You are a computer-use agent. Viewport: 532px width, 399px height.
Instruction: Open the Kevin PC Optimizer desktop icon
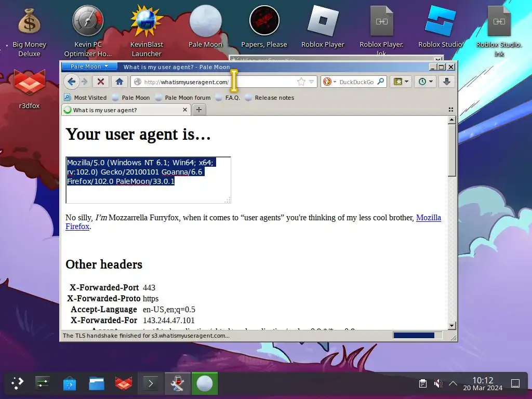(88, 31)
